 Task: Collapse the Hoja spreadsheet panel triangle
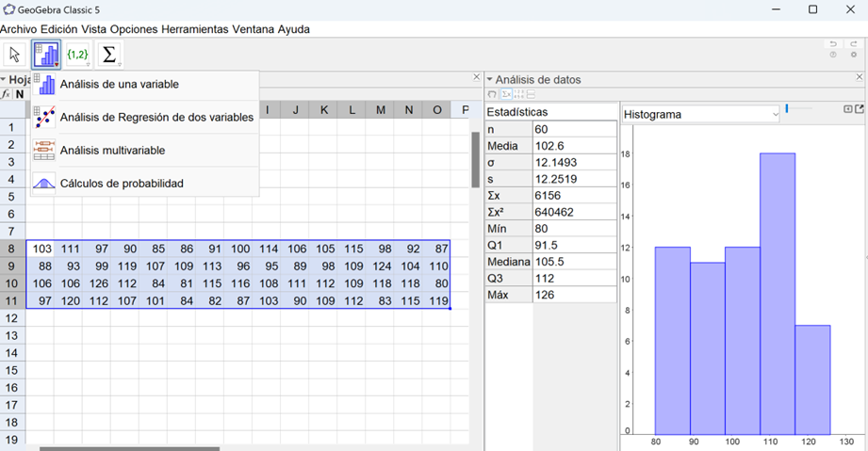click(x=4, y=80)
